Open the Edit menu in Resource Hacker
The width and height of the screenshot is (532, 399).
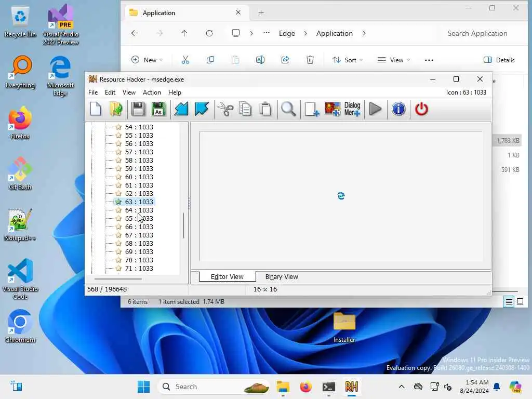tap(110, 92)
